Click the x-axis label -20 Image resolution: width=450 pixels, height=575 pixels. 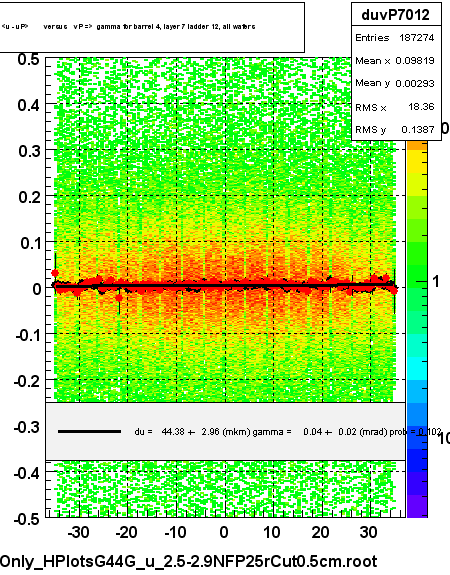tap(126, 532)
